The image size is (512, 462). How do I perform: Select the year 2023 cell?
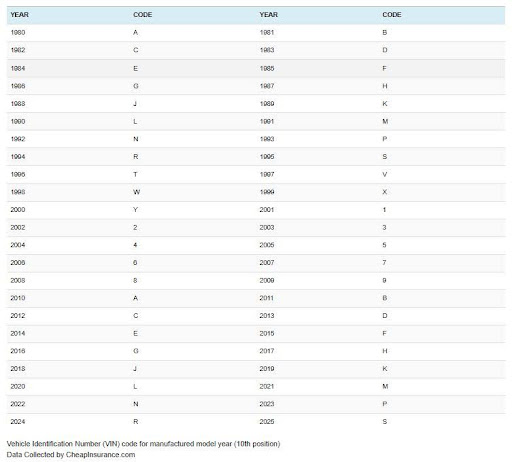coord(267,404)
